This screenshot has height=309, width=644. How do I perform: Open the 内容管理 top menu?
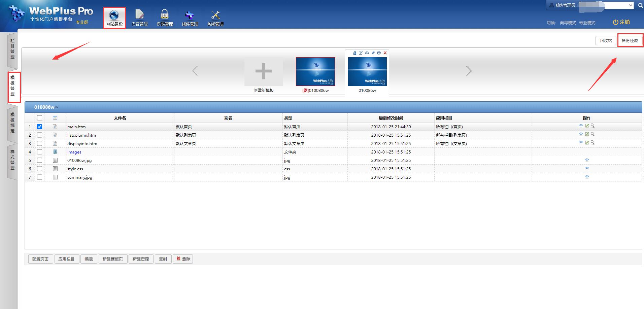pos(139,18)
